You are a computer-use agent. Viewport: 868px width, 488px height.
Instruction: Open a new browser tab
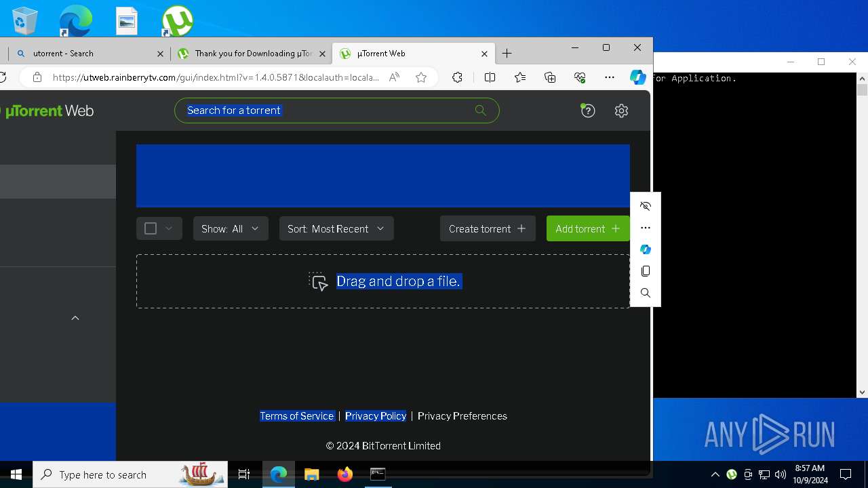pos(507,54)
